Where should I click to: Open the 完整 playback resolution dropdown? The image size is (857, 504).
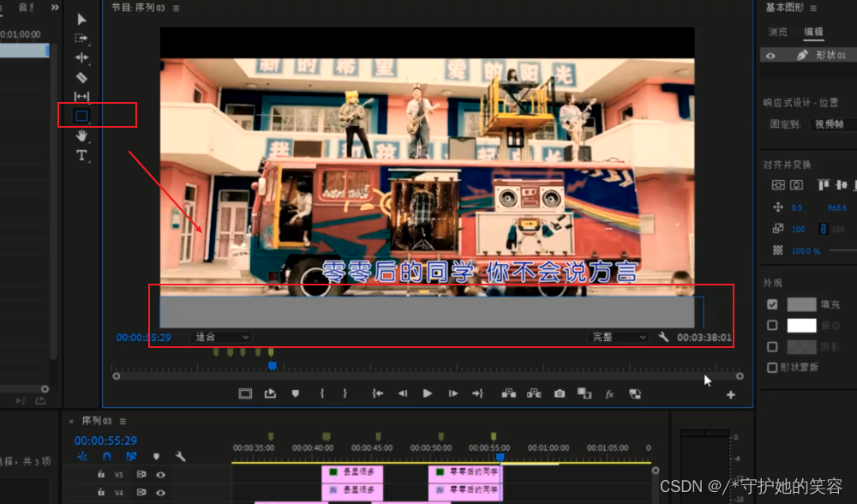pos(618,337)
